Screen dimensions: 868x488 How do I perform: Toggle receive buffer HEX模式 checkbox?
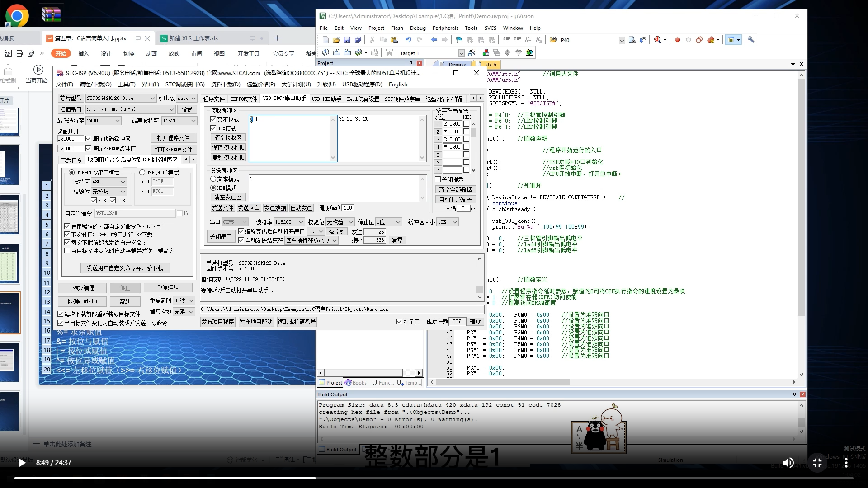[x=213, y=128]
